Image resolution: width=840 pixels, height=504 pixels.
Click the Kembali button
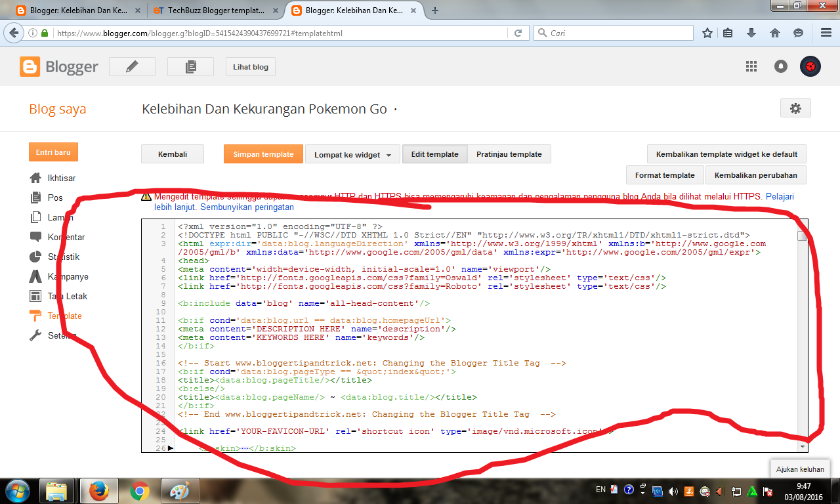click(x=173, y=154)
